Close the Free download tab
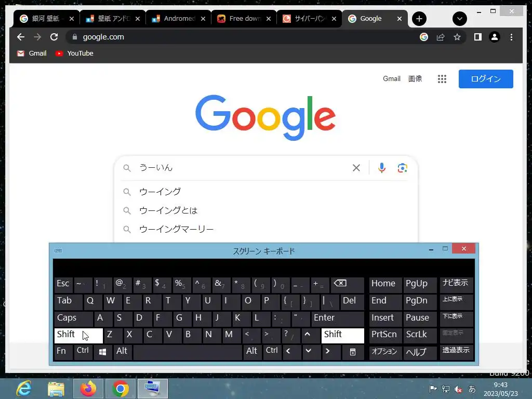The height and width of the screenshot is (399, 532). click(269, 19)
